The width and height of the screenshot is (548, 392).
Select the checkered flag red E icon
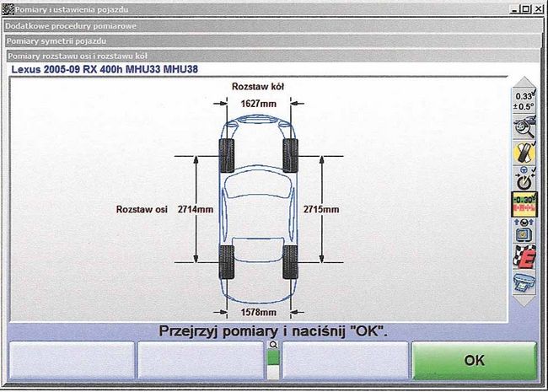click(524, 254)
